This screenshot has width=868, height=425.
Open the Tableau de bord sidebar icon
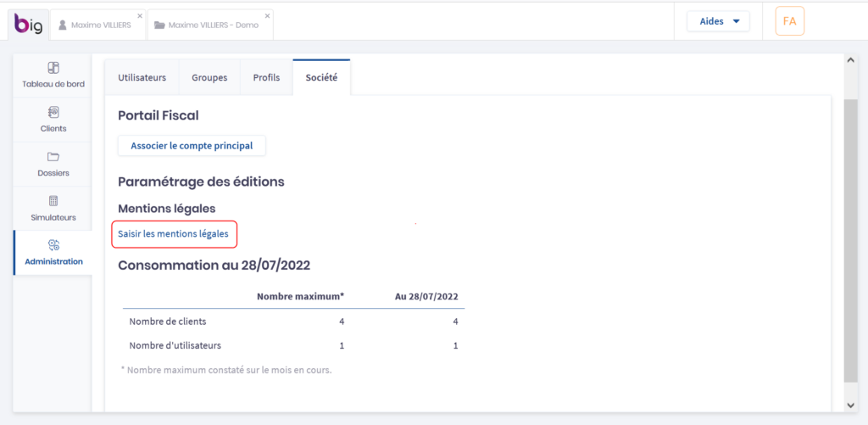[53, 68]
